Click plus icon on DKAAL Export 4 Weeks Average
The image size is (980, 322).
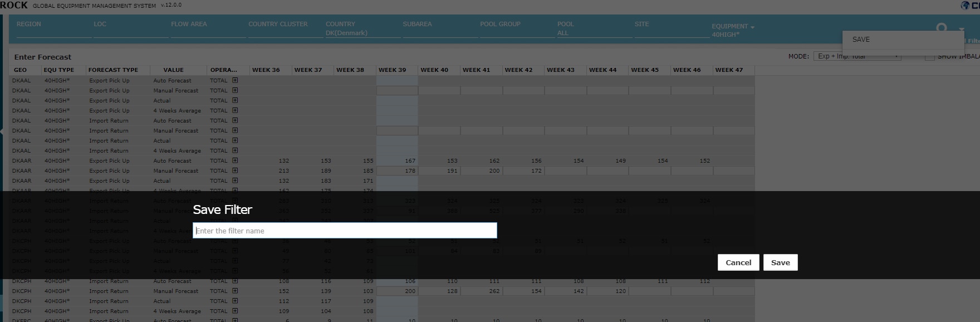coord(235,110)
